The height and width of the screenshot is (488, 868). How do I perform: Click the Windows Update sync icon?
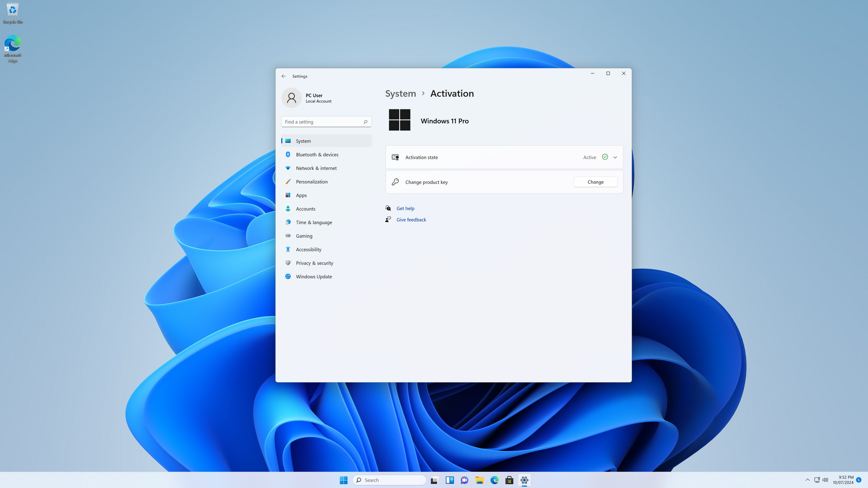(288, 277)
